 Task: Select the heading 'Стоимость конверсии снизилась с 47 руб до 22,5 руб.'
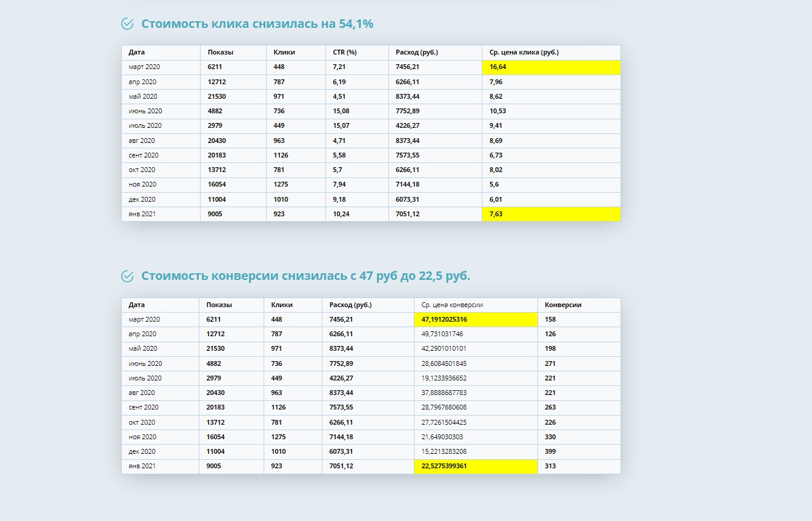tap(306, 276)
